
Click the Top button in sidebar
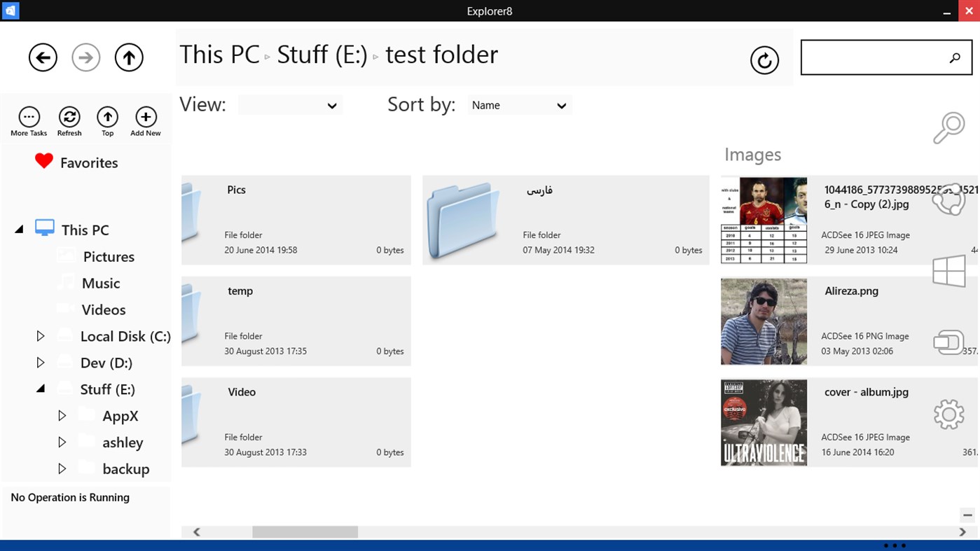pyautogui.click(x=107, y=118)
